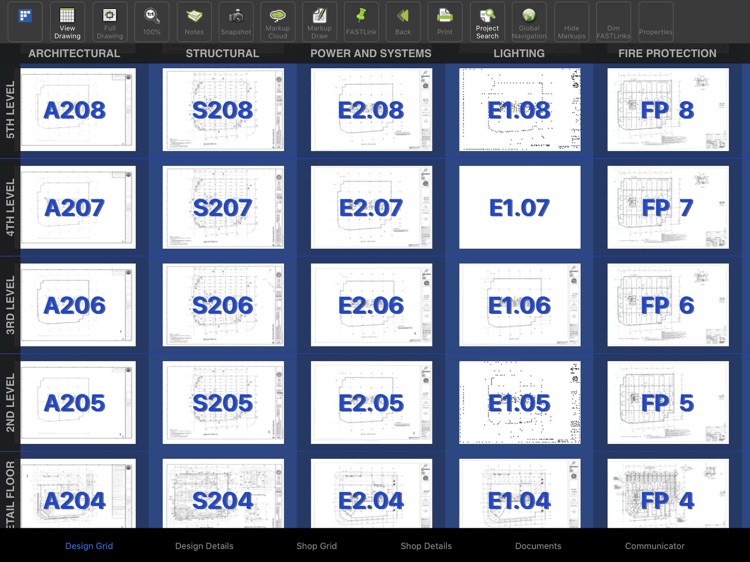This screenshot has width=750, height=562.
Task: Toggle Dim FASTLinks
Action: (x=613, y=21)
